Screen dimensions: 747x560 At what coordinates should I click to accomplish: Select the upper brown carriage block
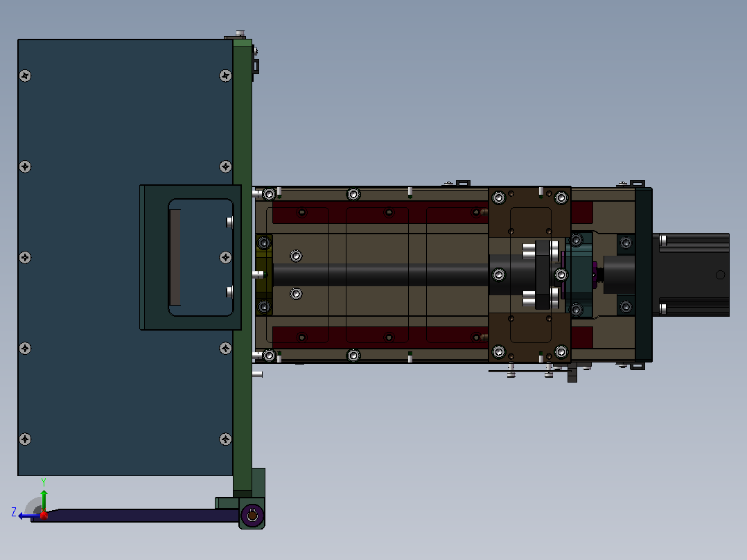coord(529,212)
